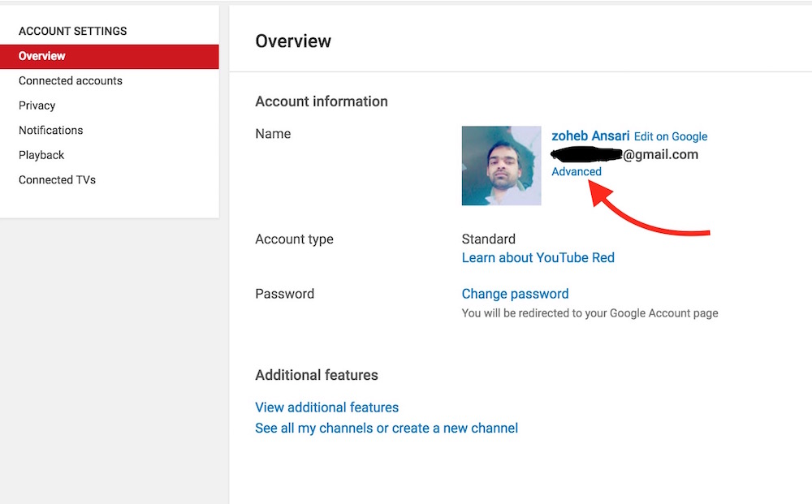Open the Overview settings page
Viewport: 812px width, 504px height.
tap(42, 56)
